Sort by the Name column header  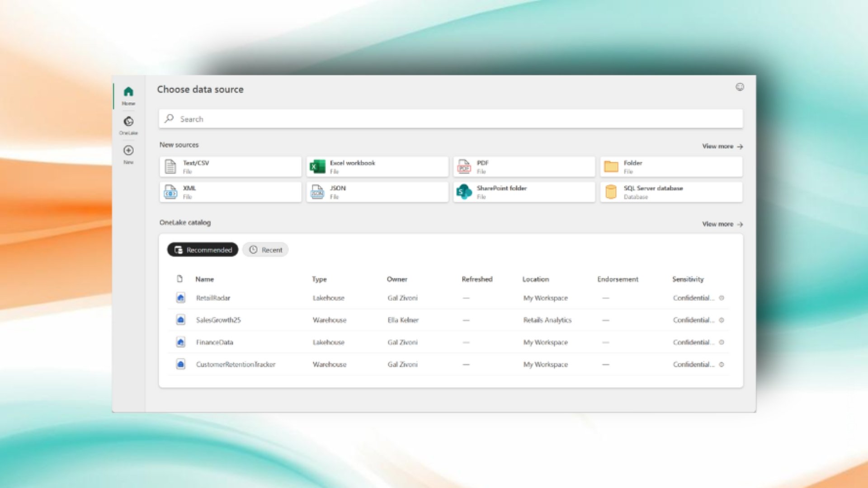[204, 279]
